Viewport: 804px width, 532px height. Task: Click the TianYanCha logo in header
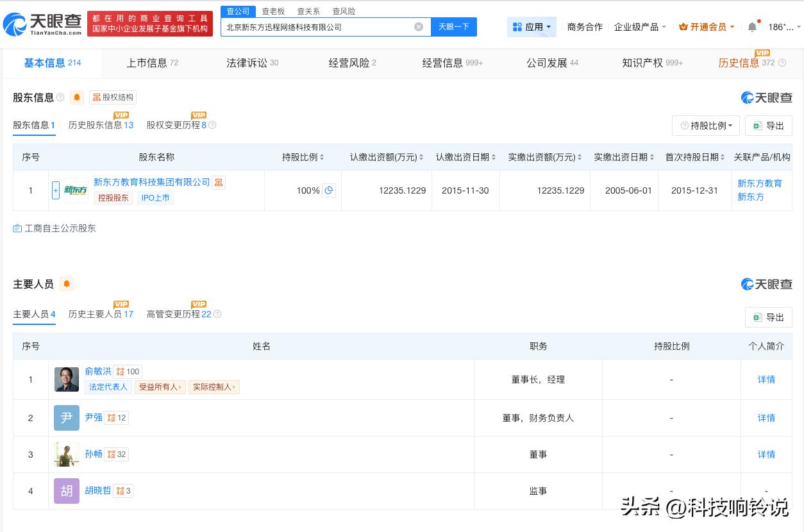pyautogui.click(x=42, y=24)
